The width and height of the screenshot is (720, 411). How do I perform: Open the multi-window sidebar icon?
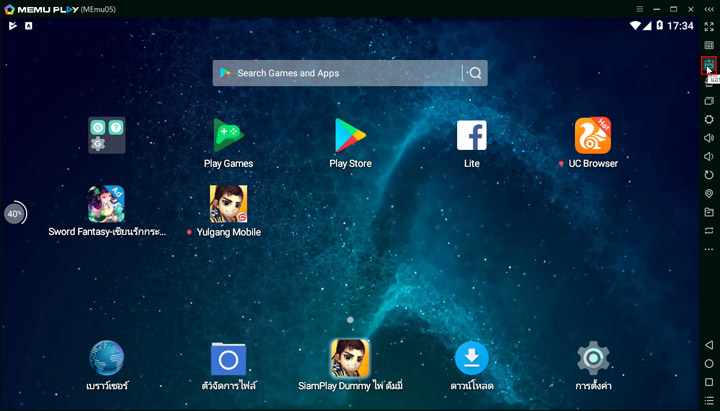pos(709,101)
